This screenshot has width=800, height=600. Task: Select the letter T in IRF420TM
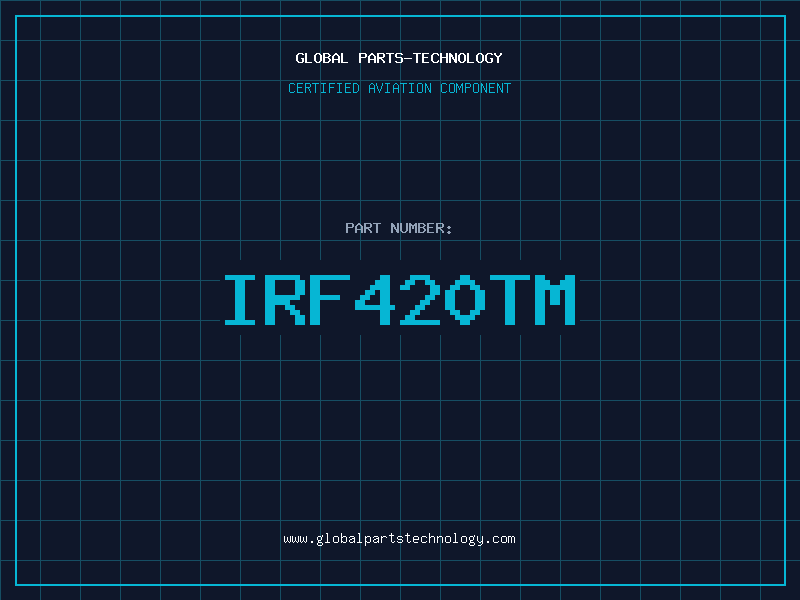(511, 300)
